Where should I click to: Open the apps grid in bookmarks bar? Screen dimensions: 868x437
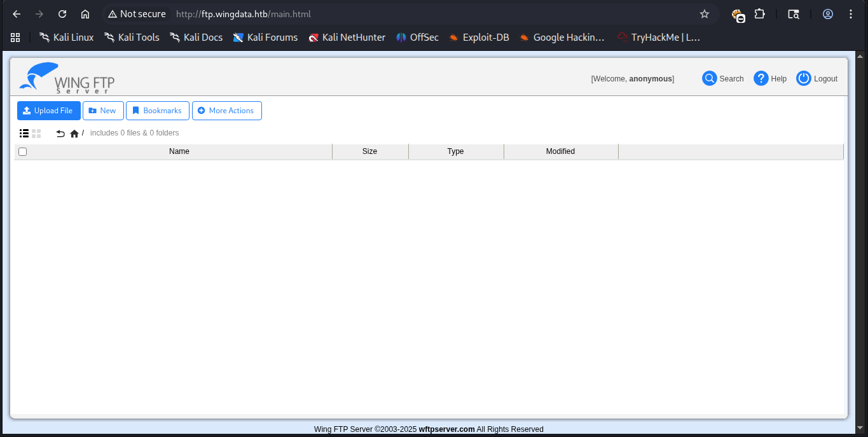tap(15, 38)
